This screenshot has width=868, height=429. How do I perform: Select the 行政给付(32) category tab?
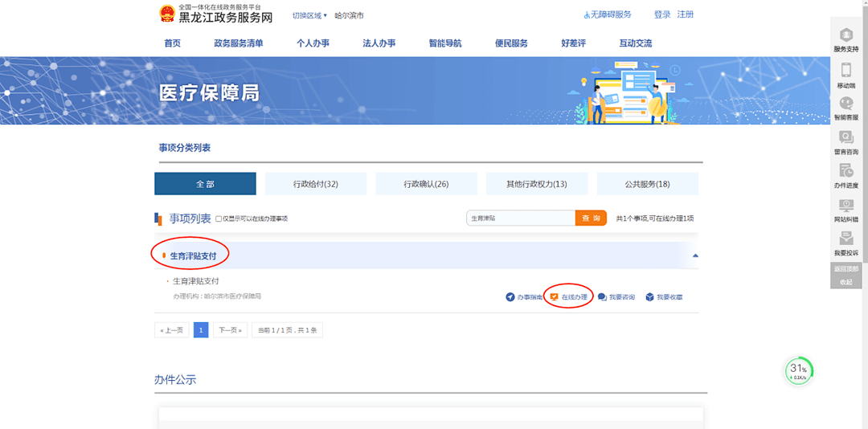tap(315, 184)
